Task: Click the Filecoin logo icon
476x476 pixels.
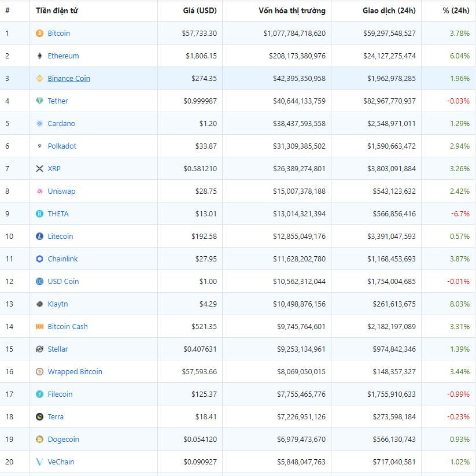Action: (39, 394)
